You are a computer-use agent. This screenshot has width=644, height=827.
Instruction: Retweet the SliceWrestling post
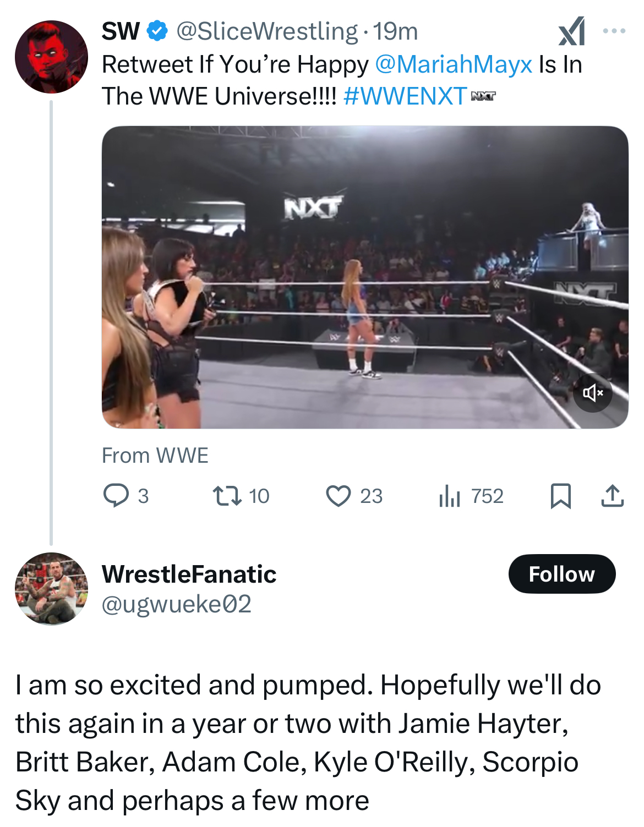pos(227,495)
